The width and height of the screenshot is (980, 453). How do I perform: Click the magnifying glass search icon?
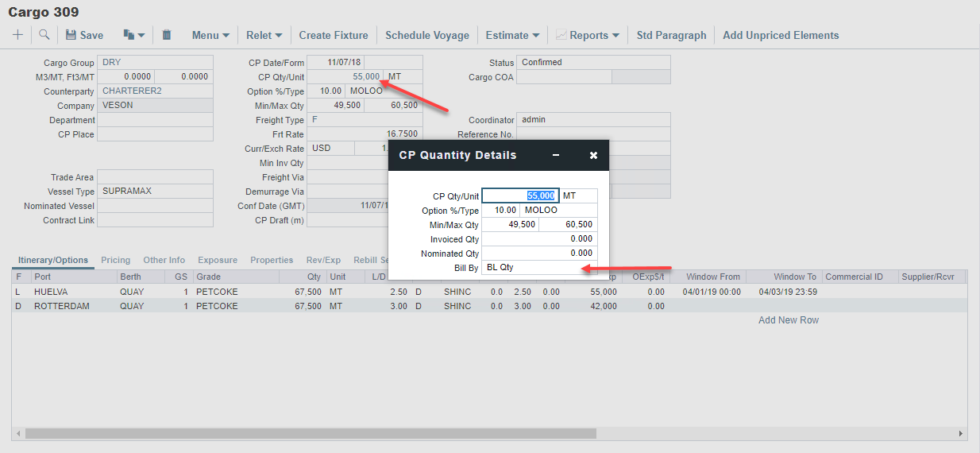(44, 35)
